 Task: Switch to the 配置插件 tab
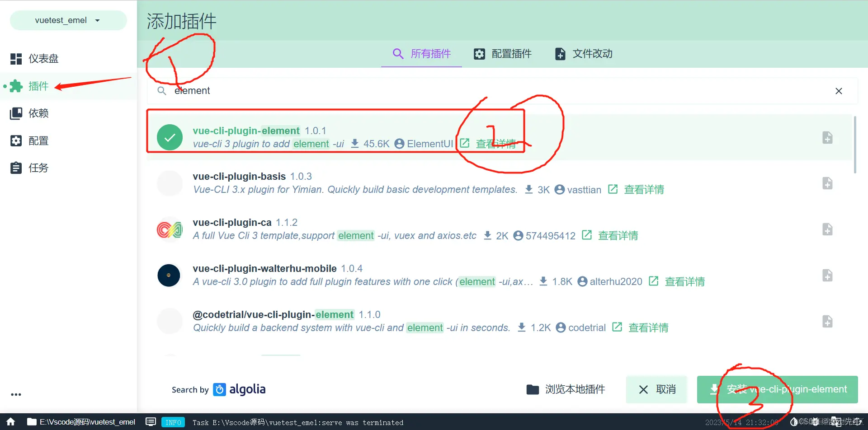pos(502,54)
